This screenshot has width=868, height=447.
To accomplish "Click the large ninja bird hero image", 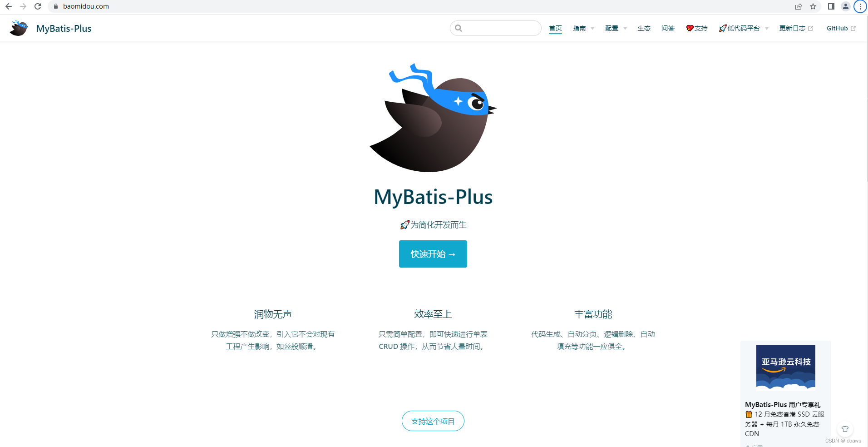I will point(433,118).
